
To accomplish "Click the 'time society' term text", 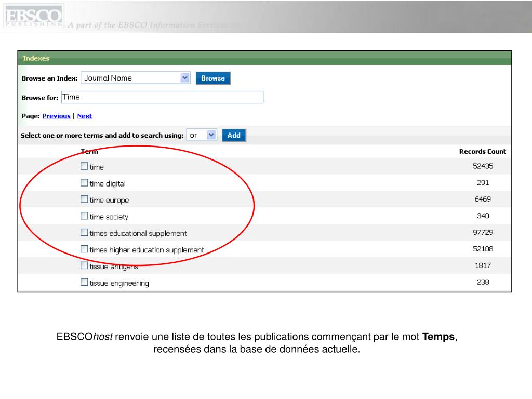I will point(109,217).
